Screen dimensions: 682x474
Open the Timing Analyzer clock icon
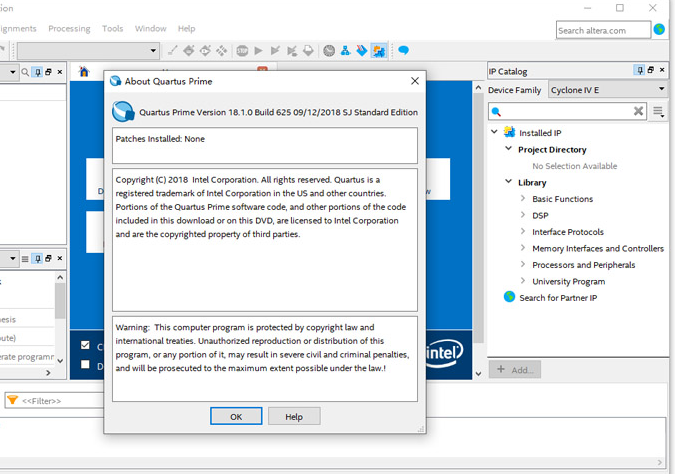point(329,51)
